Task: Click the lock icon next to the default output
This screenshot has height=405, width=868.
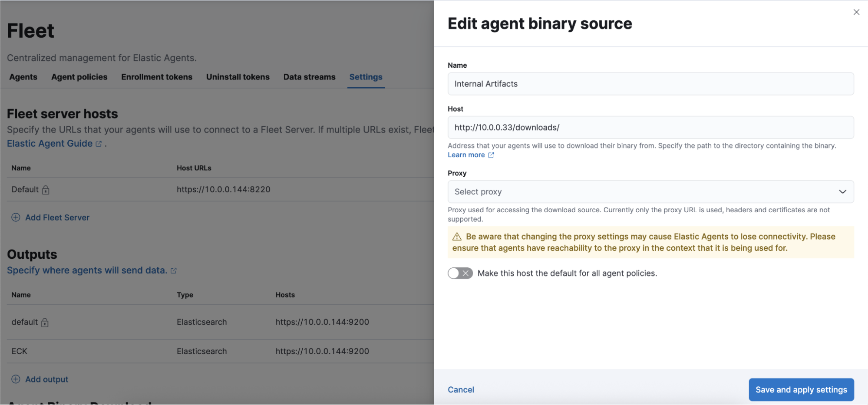Action: click(x=46, y=323)
